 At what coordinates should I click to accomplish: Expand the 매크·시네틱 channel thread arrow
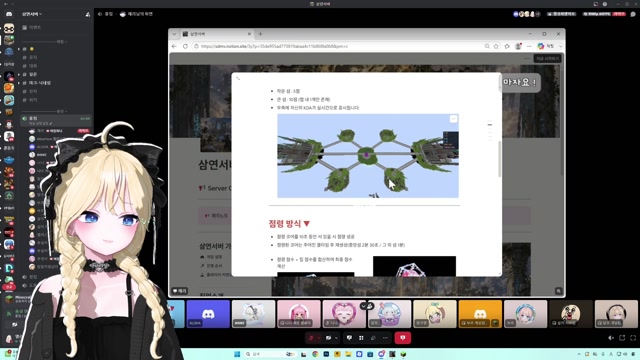coord(19,83)
